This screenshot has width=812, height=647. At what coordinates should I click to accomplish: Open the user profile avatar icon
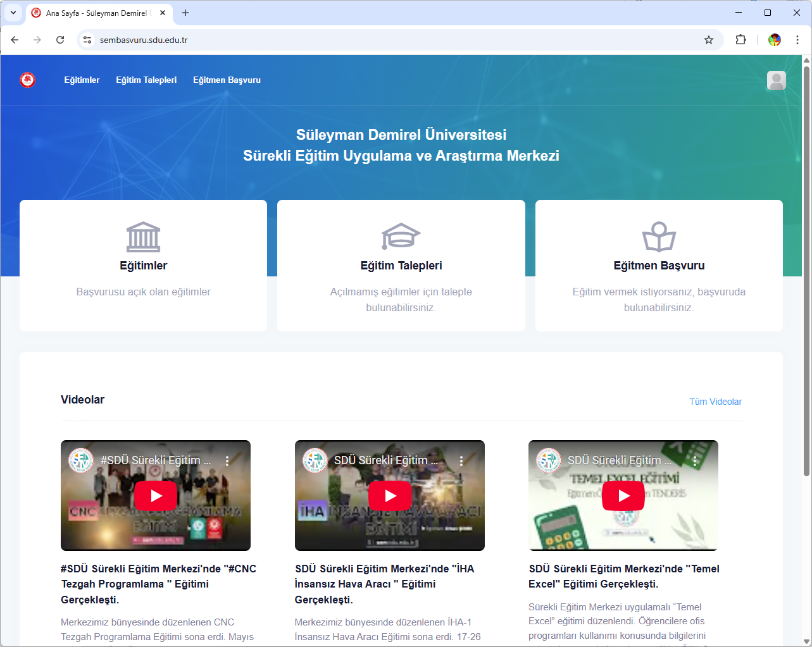click(x=776, y=80)
